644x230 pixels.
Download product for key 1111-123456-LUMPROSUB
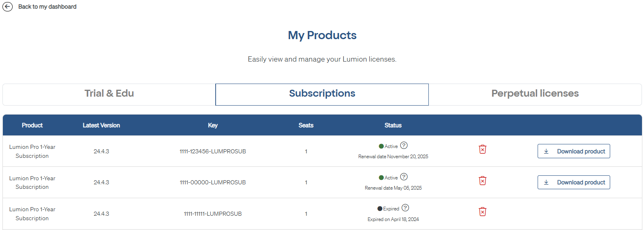pos(573,151)
